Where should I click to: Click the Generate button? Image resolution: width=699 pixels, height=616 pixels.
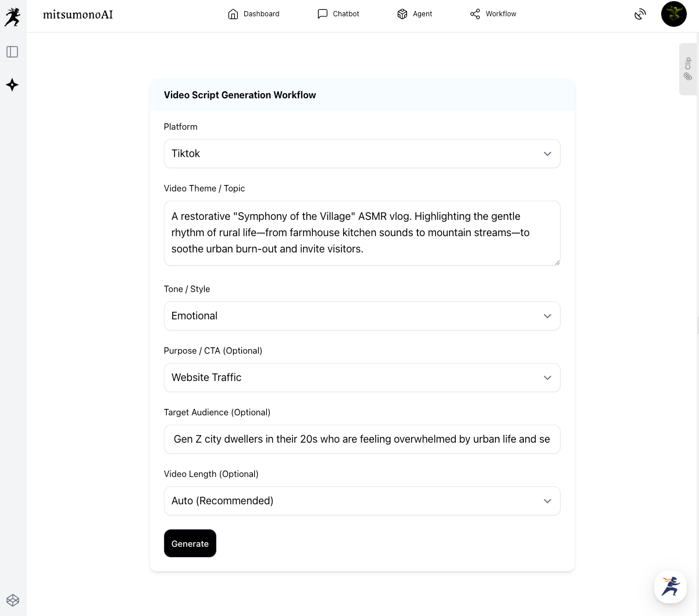tap(190, 543)
